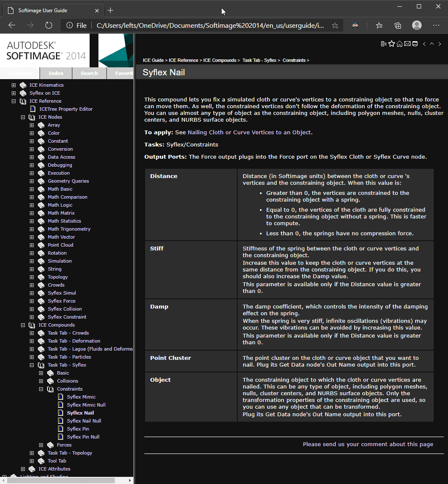
Task: Click the browser back arrow
Action: tap(12, 25)
